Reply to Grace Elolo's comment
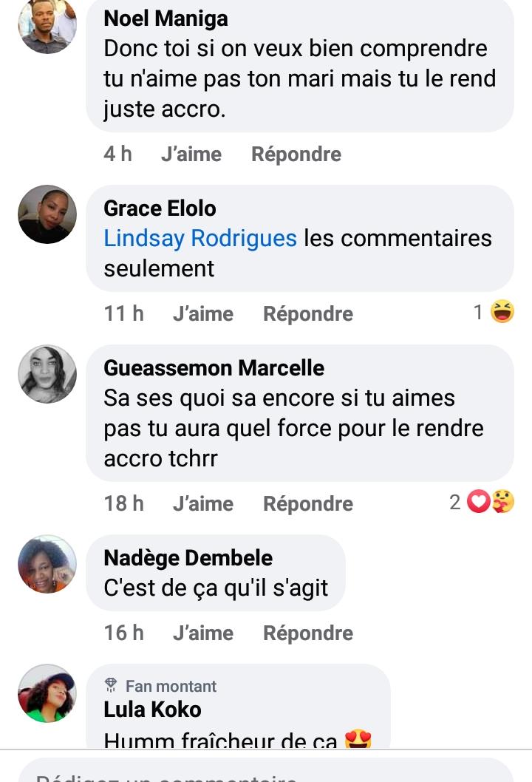 [x=308, y=313]
